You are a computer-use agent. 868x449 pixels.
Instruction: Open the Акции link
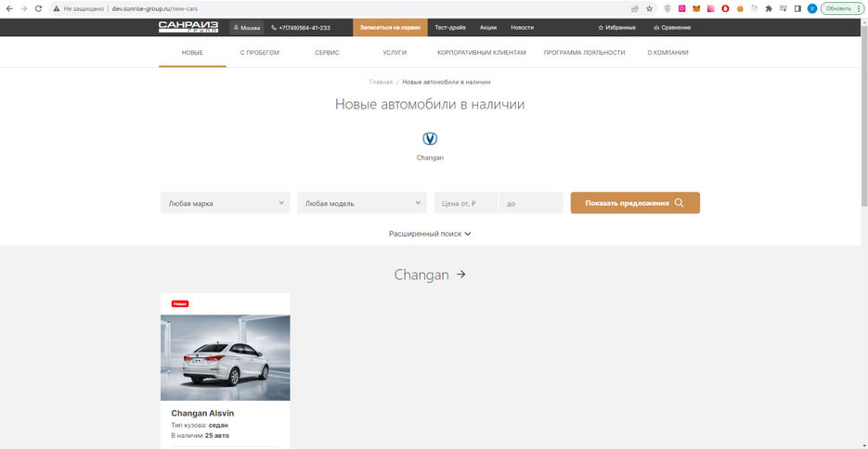[x=488, y=28]
